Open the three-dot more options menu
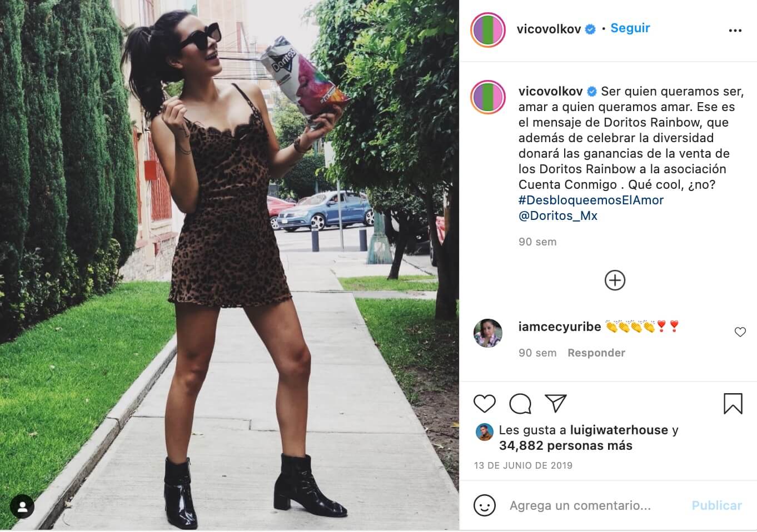 (735, 31)
